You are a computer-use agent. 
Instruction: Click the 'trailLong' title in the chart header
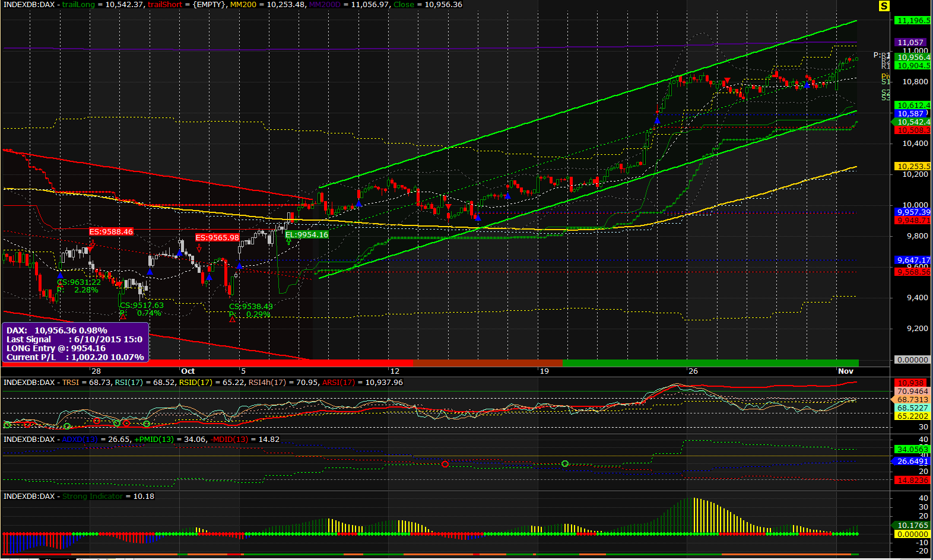(x=78, y=4)
